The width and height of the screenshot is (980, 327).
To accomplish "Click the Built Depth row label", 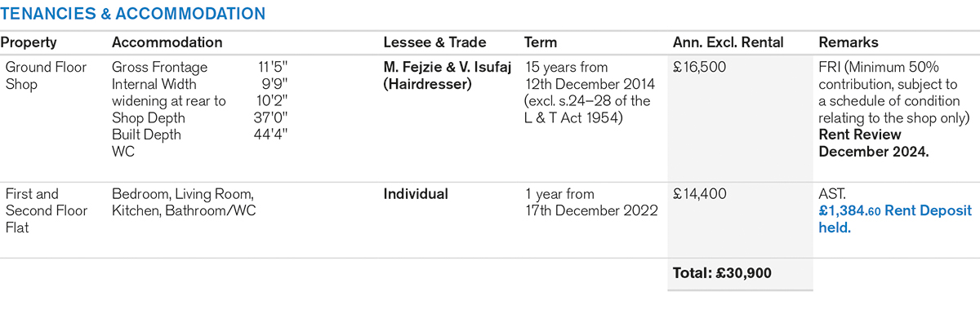I will [x=146, y=135].
